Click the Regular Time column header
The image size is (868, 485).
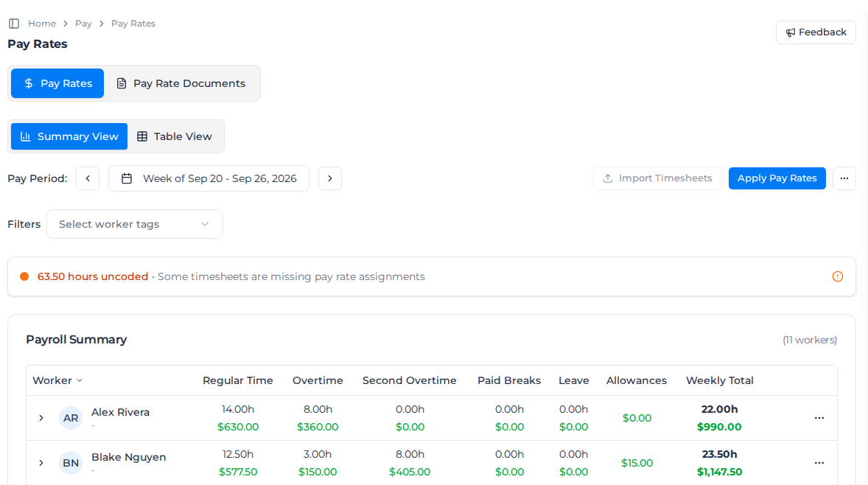(238, 380)
